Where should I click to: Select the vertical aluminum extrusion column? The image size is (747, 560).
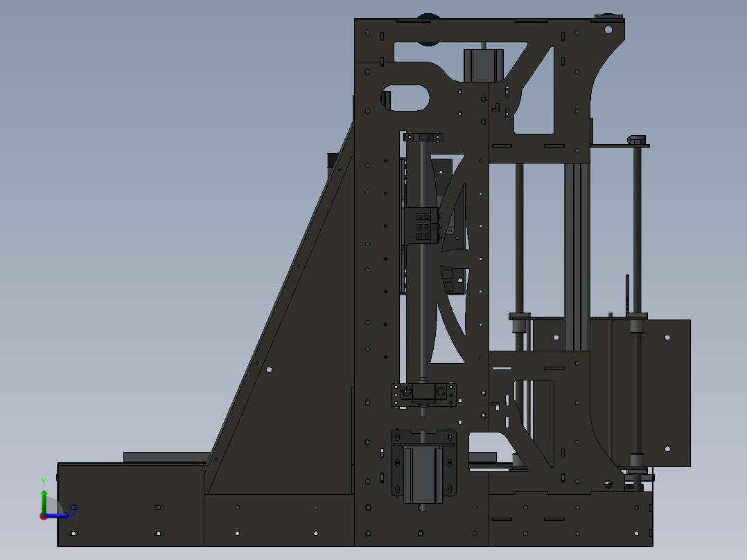(577, 257)
